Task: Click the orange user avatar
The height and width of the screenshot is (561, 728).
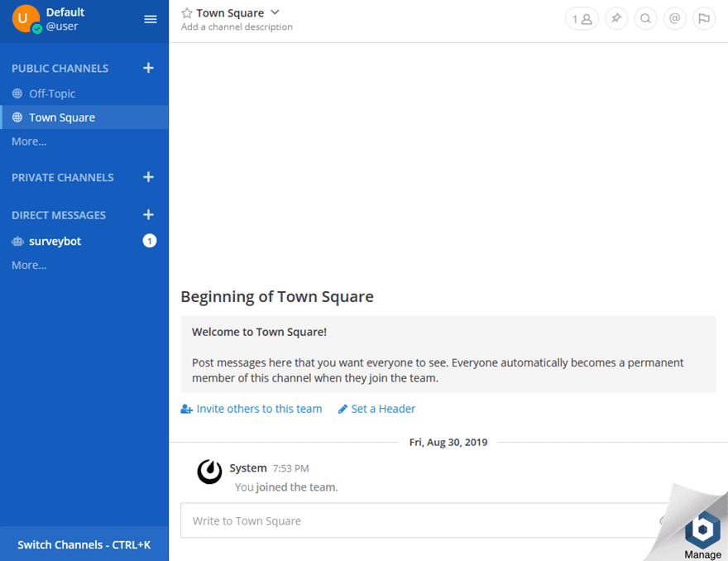Action: (22, 18)
